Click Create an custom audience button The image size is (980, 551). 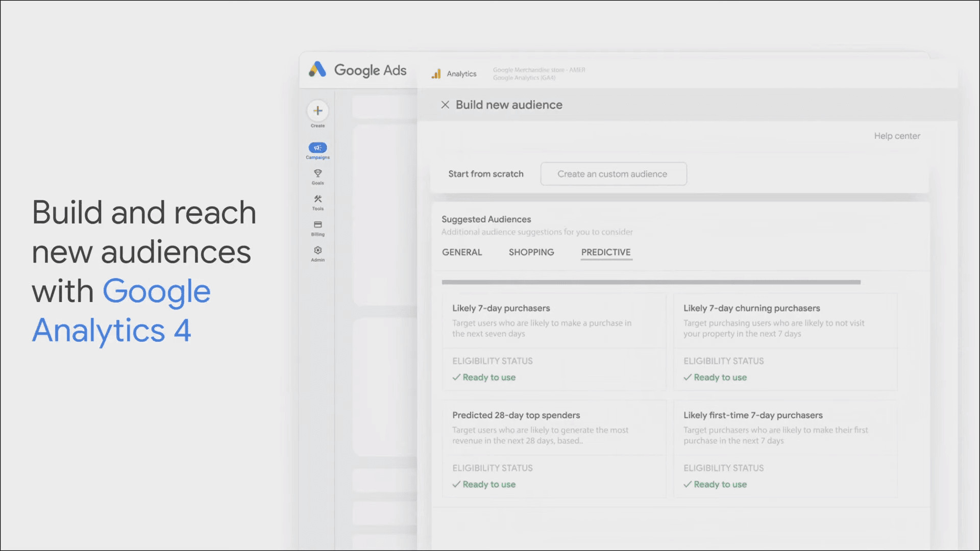[614, 174]
